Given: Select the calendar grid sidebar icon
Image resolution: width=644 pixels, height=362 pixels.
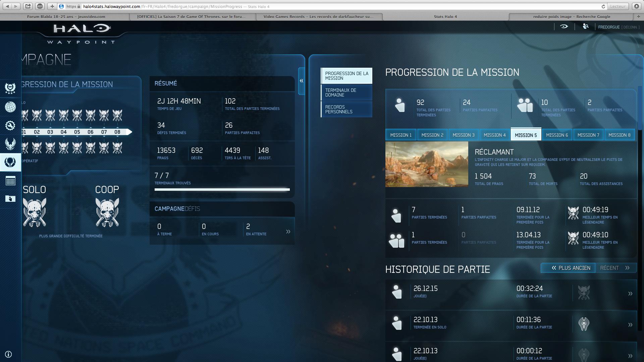Looking at the screenshot, I should 10,181.
